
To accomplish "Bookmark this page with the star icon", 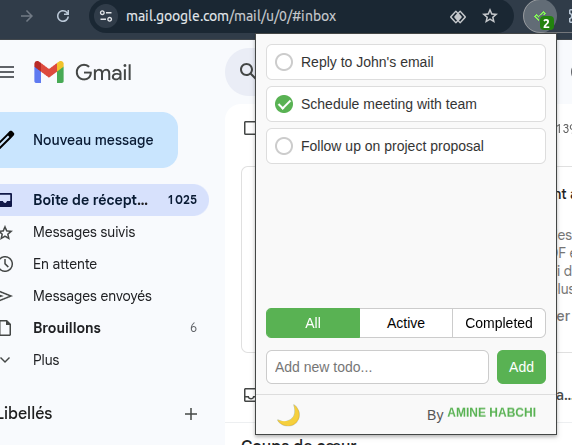I will click(490, 16).
